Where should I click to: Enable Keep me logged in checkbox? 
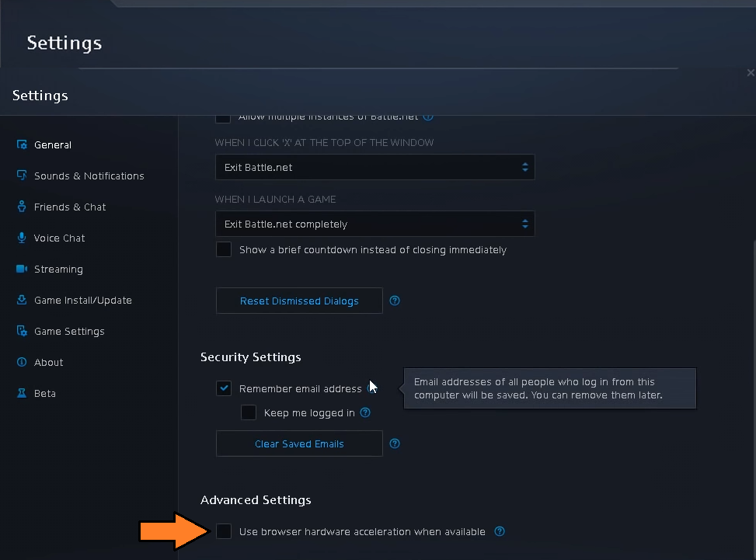tap(249, 412)
